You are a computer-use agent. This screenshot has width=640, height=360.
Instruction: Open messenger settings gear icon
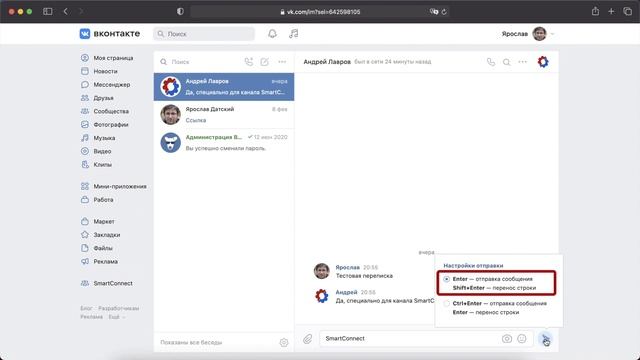pyautogui.click(x=284, y=342)
